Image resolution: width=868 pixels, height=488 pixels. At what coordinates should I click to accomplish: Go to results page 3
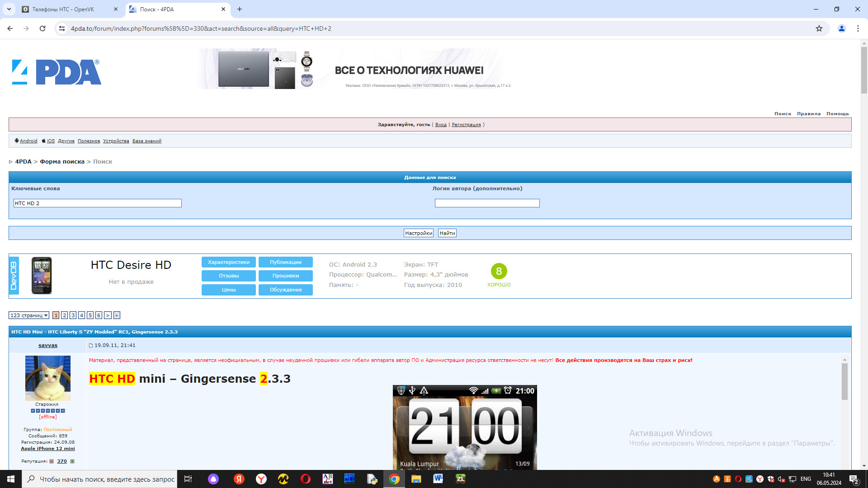(73, 315)
